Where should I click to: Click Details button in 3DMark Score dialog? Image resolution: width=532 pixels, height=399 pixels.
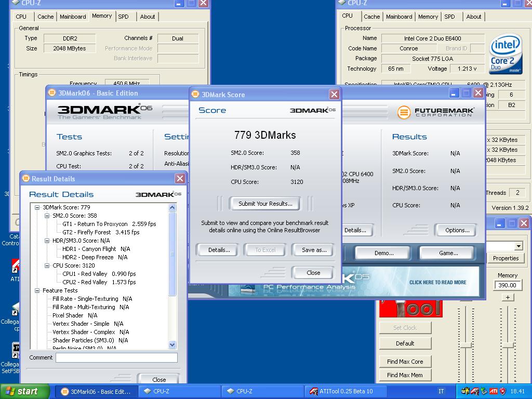click(219, 250)
